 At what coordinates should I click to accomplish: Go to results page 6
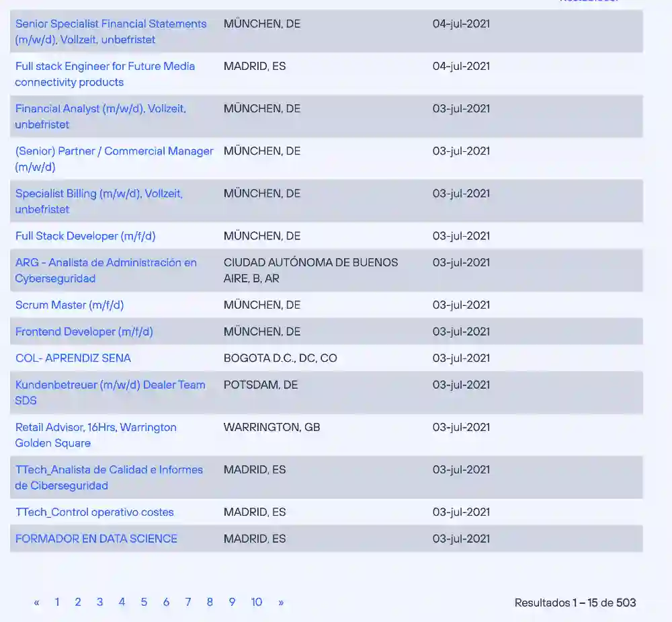point(166,602)
